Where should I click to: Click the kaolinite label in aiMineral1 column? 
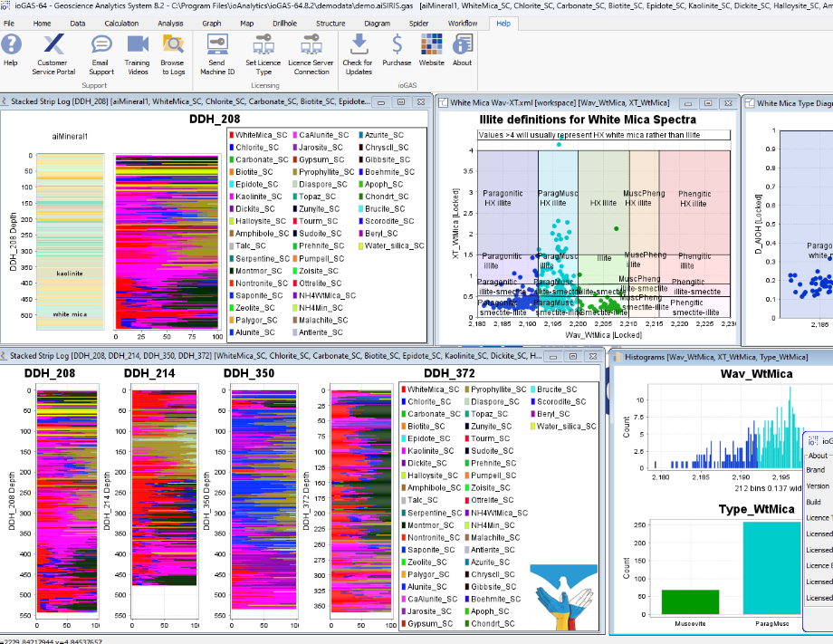tap(70, 274)
